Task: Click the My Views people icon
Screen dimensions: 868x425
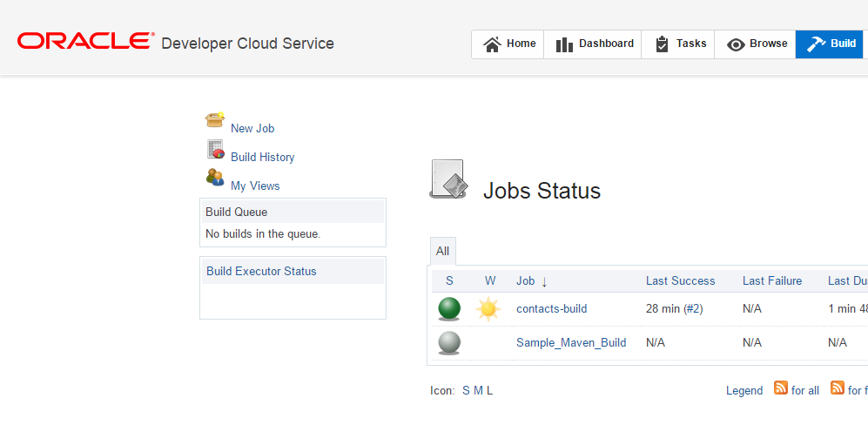Action: tap(215, 178)
